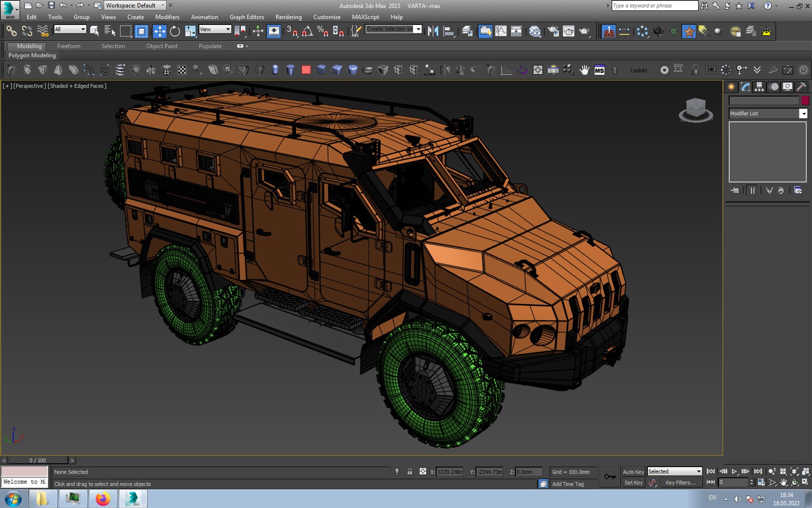Toggle the 3D Snaps button
Screen dimensions: 812x508
click(292, 31)
